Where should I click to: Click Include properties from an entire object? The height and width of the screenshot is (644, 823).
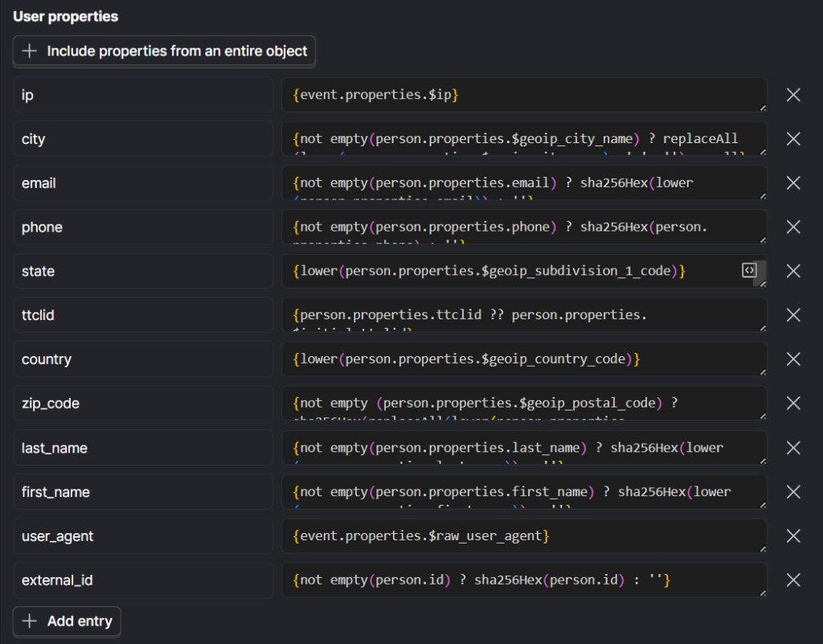click(x=165, y=51)
